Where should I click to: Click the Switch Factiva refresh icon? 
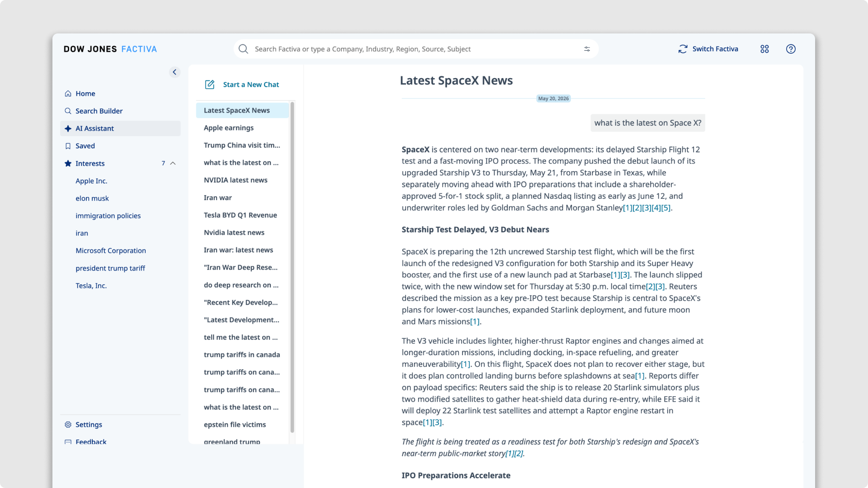click(x=683, y=49)
